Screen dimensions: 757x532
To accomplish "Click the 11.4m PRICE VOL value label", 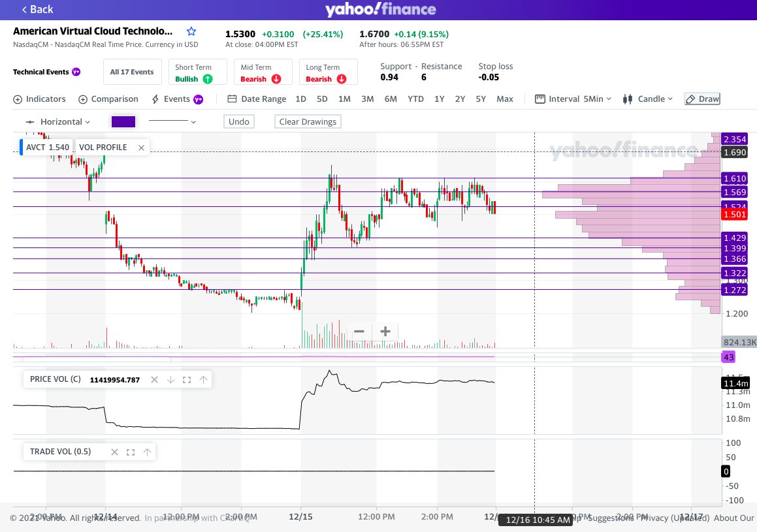I will 735,383.
